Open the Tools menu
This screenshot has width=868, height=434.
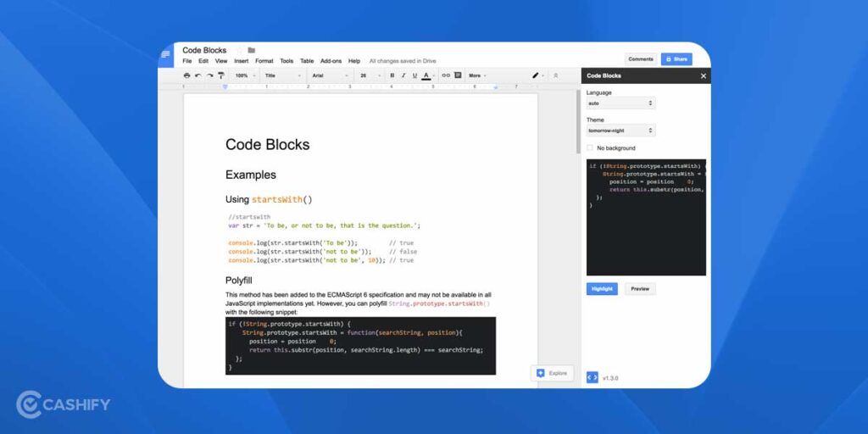[287, 61]
